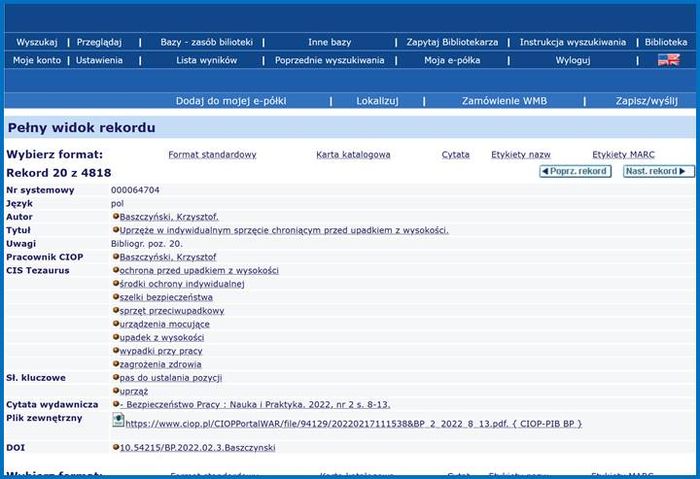Screen dimensions: 700x479
Task: Click the bullet icon beside the title Uprzęże
Action: tap(115, 230)
